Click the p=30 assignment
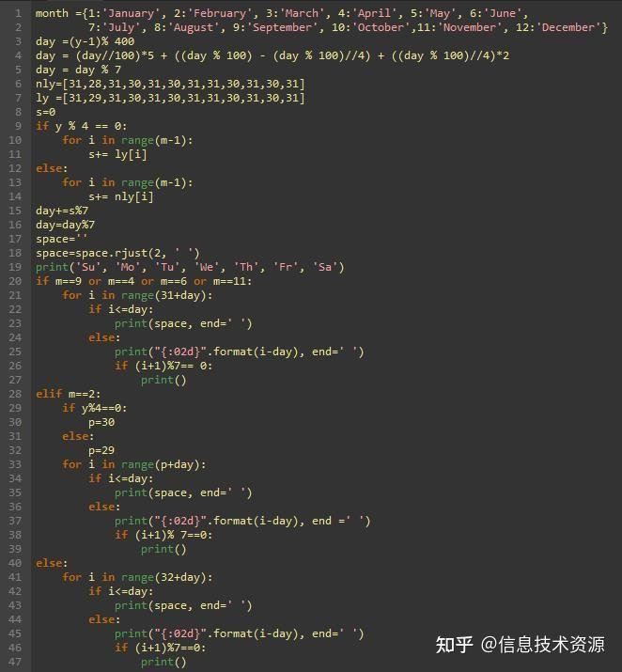 [101, 422]
